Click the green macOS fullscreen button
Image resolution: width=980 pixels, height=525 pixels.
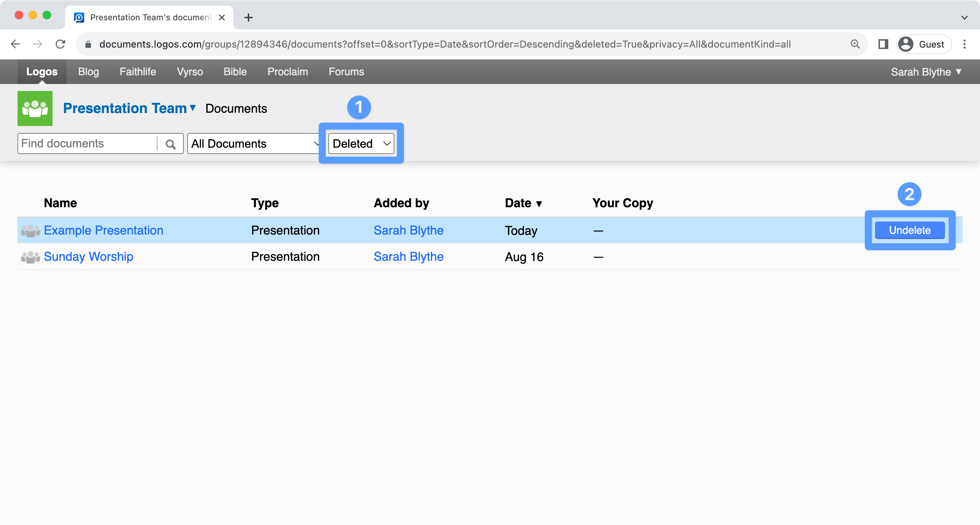pyautogui.click(x=47, y=15)
